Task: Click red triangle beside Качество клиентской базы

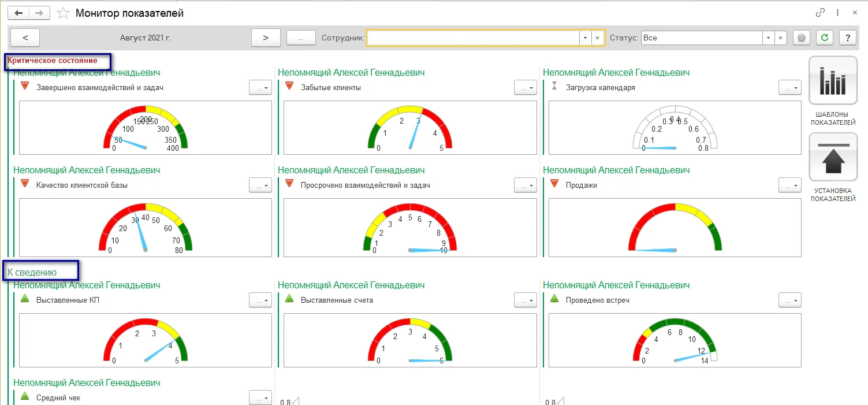Action: point(25,183)
